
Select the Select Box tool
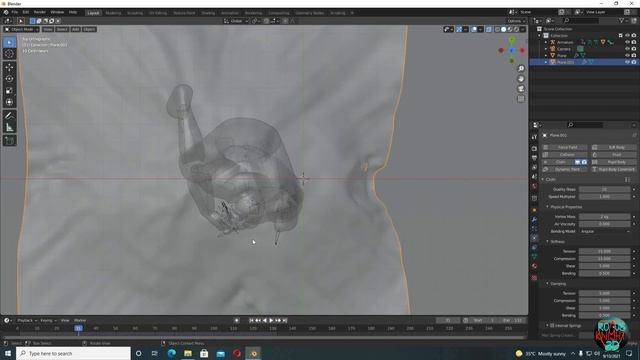tap(9, 42)
